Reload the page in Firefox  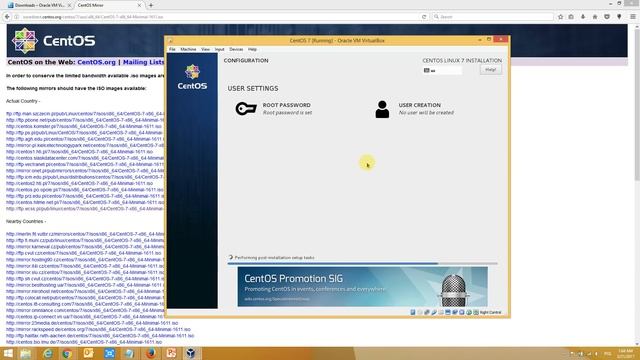tap(424, 17)
